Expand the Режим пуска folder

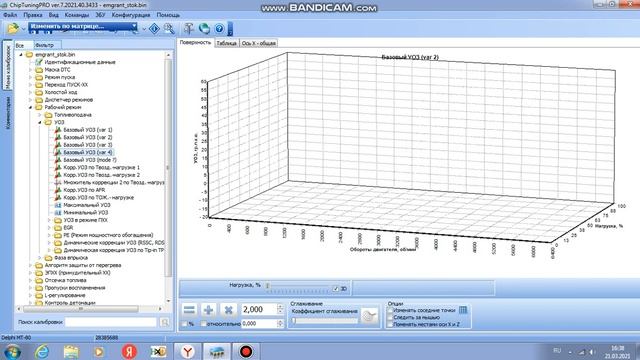pyautogui.click(x=31, y=77)
